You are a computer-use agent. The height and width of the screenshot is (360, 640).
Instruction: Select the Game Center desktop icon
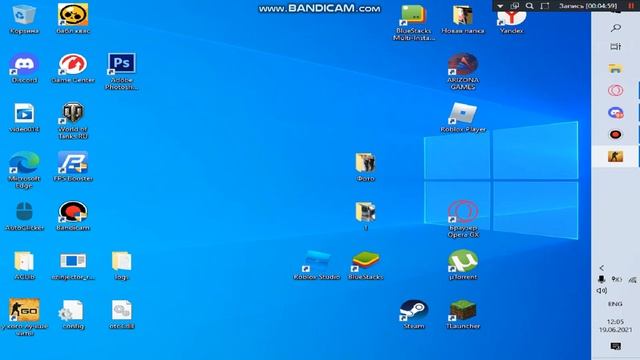point(73,68)
